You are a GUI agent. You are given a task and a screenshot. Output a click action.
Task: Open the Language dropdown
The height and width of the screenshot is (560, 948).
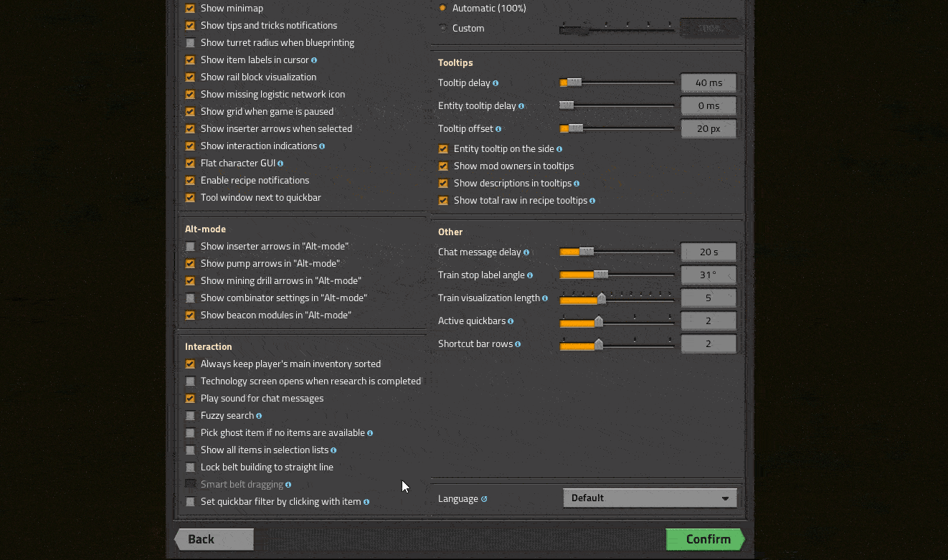650,498
